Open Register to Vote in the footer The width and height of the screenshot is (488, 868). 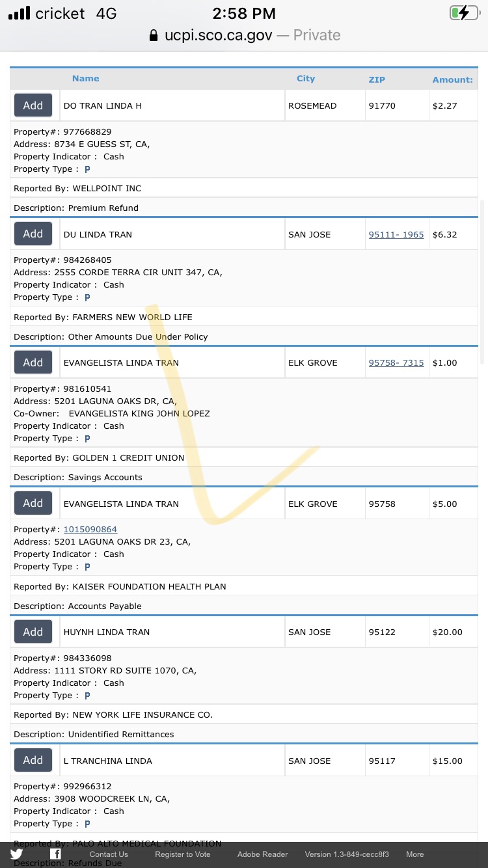pyautogui.click(x=183, y=854)
